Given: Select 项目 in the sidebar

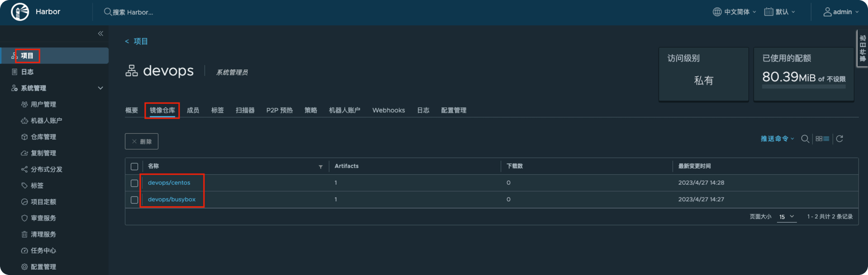Looking at the screenshot, I should pos(54,56).
